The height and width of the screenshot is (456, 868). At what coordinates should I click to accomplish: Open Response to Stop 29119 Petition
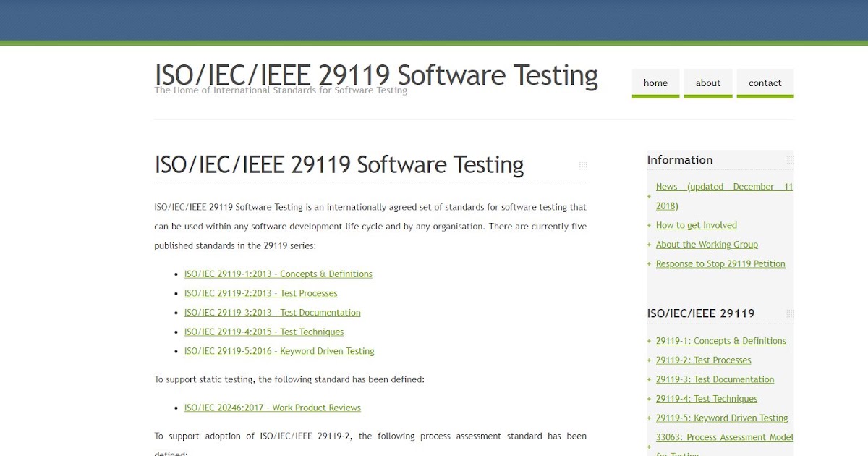[x=720, y=263]
